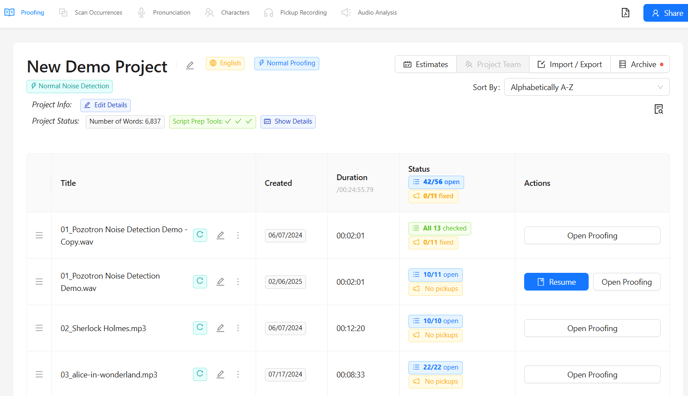Grab the drag handle for 02_Sherlock Holmes.mp3
This screenshot has height=396, width=688.
(x=39, y=328)
